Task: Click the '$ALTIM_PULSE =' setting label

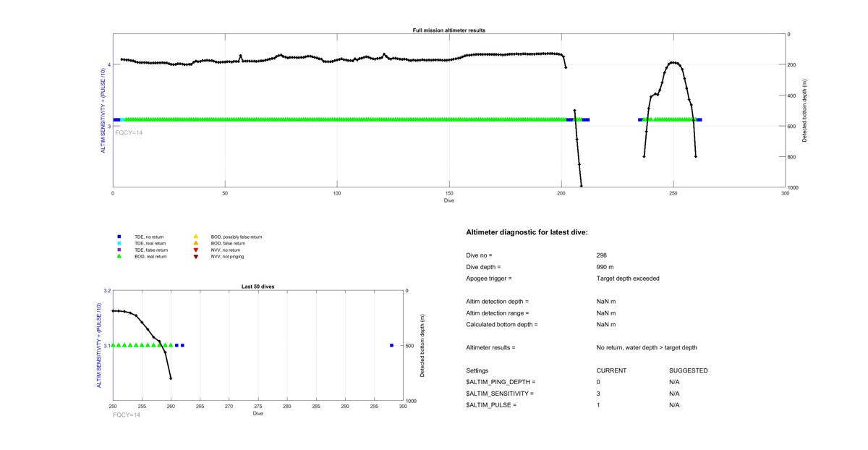Action: click(492, 405)
